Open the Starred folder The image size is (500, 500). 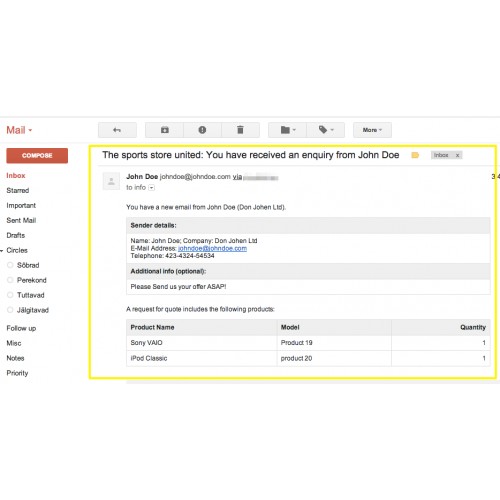pyautogui.click(x=18, y=191)
